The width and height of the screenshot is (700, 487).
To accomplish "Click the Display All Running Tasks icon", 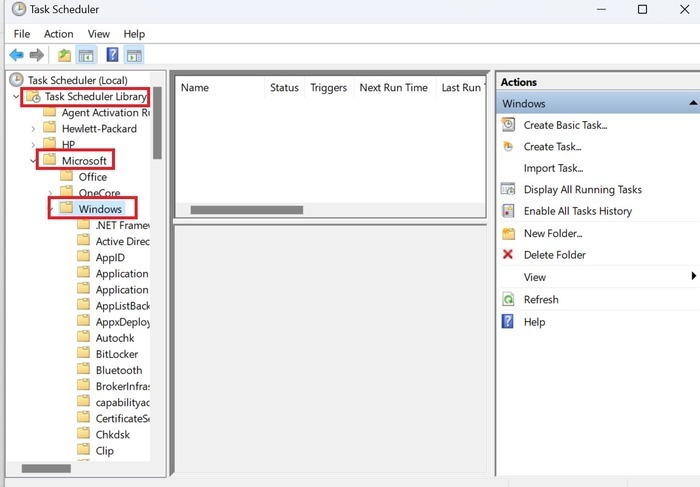I will pyautogui.click(x=508, y=189).
